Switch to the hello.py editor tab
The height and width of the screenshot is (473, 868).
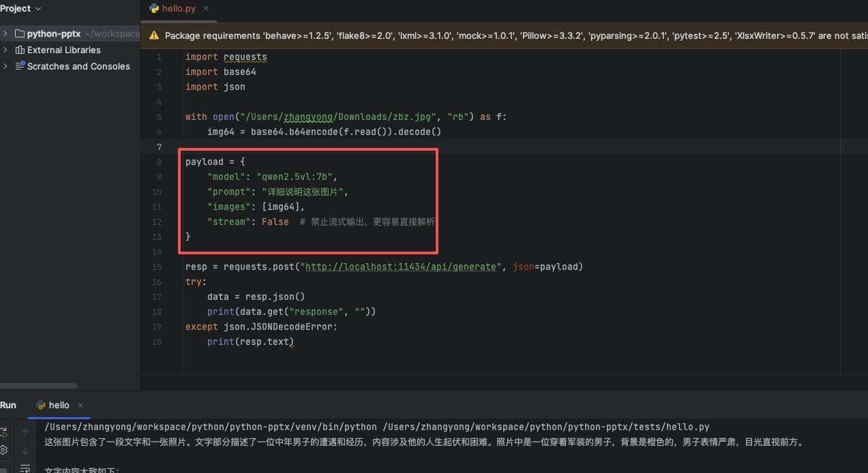coord(177,9)
